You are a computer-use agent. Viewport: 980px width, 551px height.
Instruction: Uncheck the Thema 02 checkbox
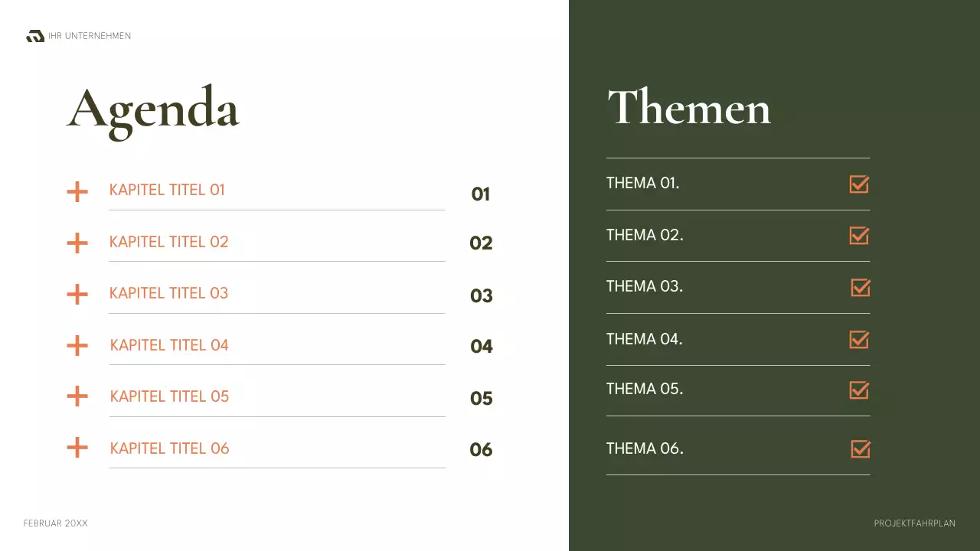click(x=859, y=236)
